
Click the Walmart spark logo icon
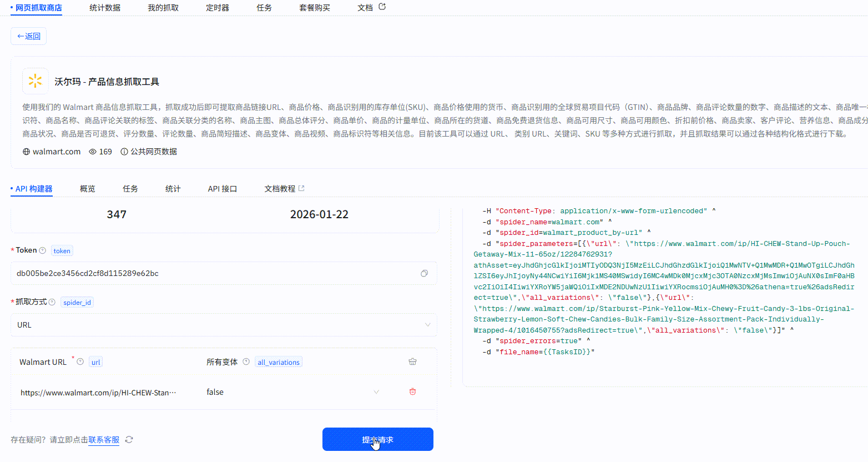pyautogui.click(x=35, y=81)
